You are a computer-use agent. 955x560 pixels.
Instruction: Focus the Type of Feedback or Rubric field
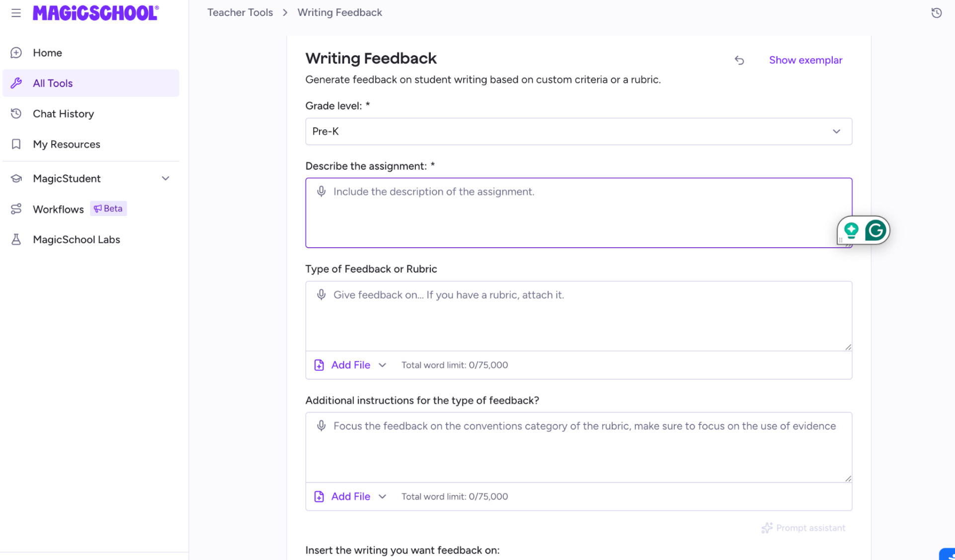(578, 316)
